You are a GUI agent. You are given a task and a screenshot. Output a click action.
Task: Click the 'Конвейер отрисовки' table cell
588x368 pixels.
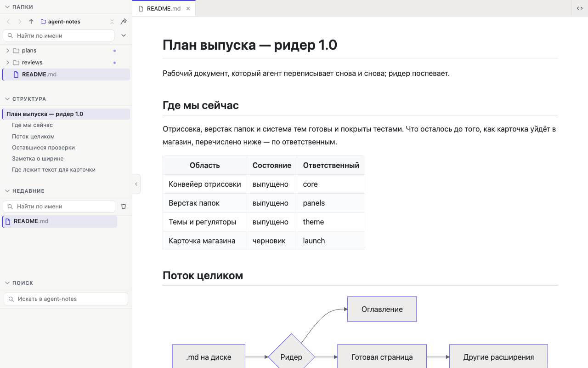pos(205,184)
